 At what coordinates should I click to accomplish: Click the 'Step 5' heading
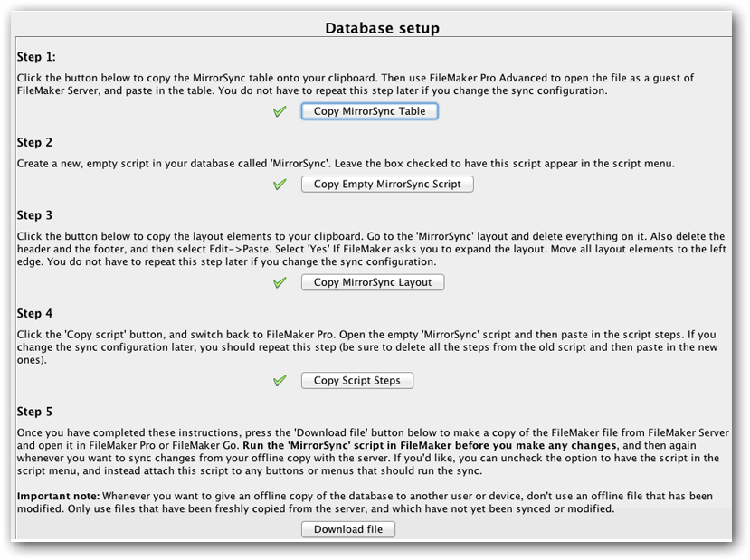(34, 412)
